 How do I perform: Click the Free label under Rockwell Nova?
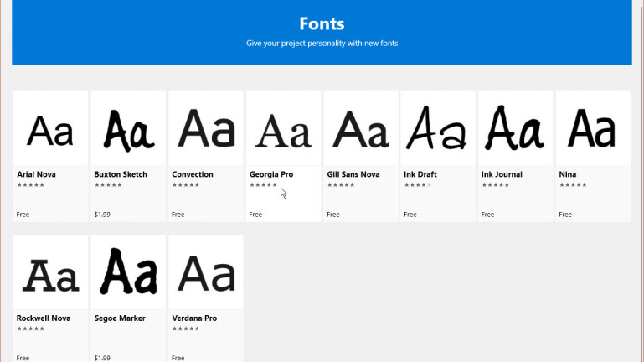coord(23,359)
